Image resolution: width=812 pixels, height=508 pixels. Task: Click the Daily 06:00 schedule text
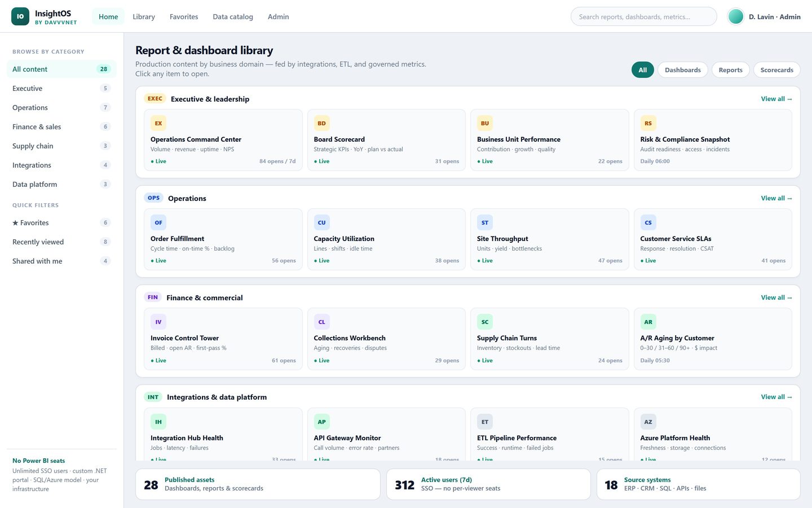[x=655, y=161]
